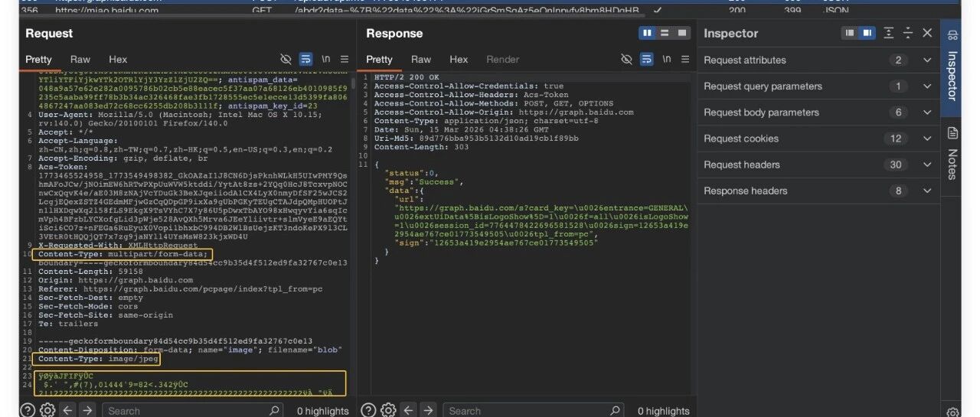Viewport: 980px width, 417px height.
Task: Switch Response view to Raw tab
Action: pos(421,59)
